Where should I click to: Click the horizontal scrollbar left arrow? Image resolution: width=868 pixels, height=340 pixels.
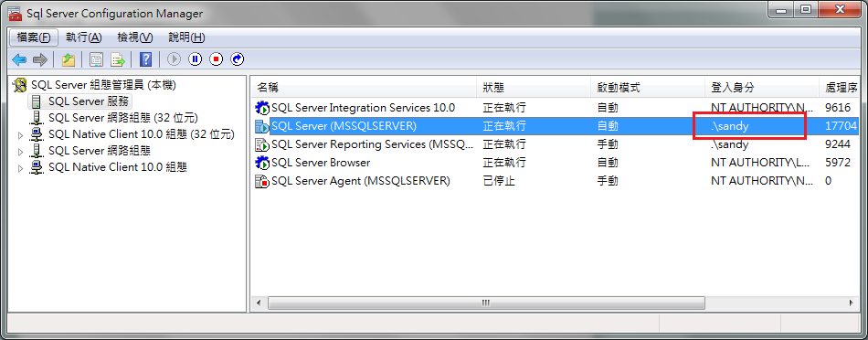259,303
